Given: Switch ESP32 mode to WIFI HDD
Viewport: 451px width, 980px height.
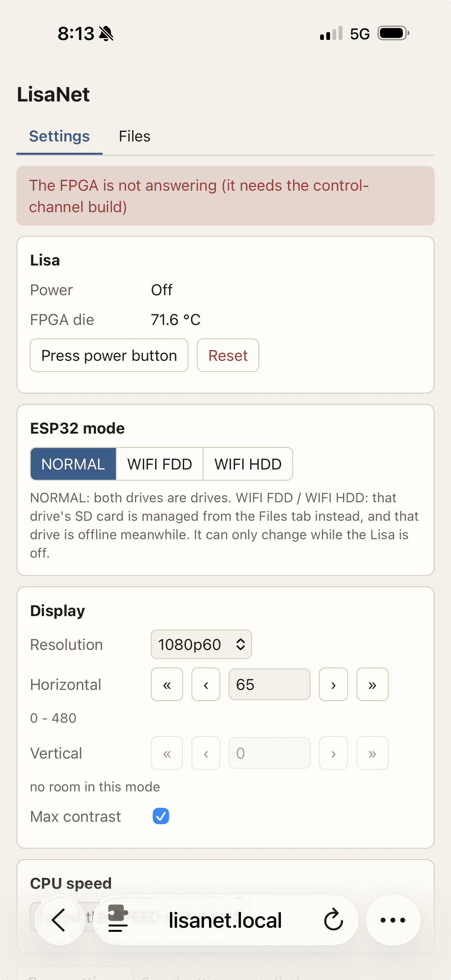Looking at the screenshot, I should (248, 464).
